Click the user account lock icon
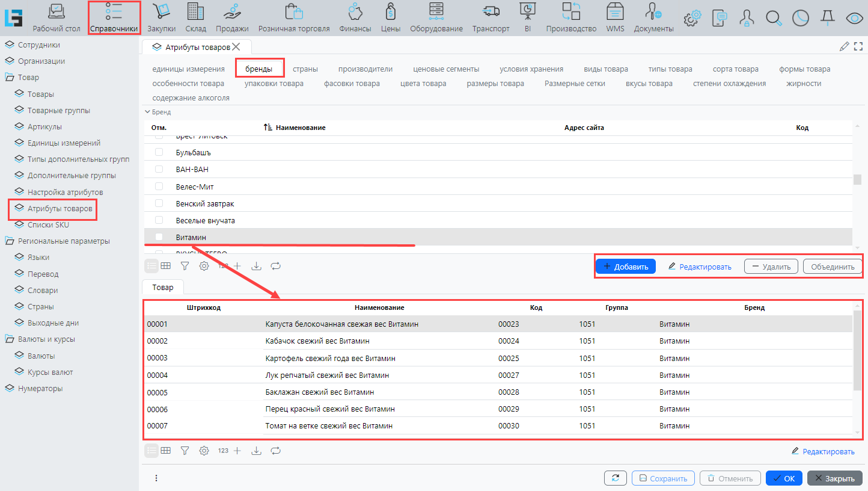Image resolution: width=868 pixels, height=491 pixels. (x=747, y=18)
